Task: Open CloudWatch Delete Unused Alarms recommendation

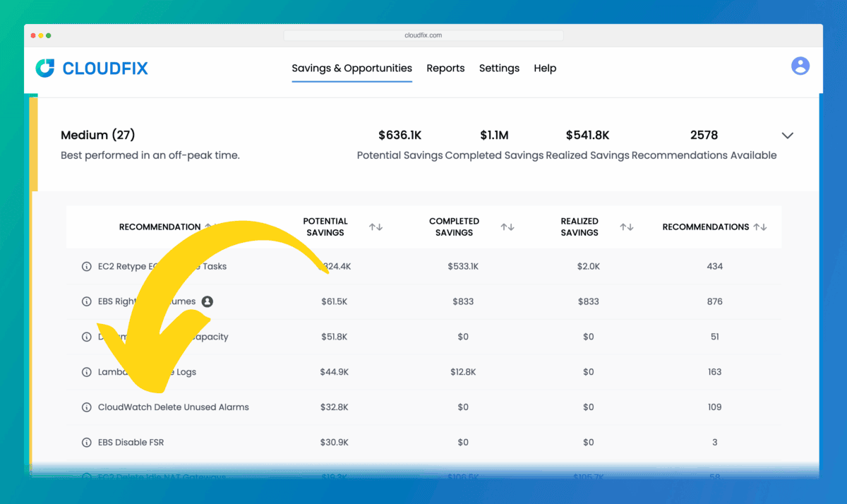Action: click(174, 407)
